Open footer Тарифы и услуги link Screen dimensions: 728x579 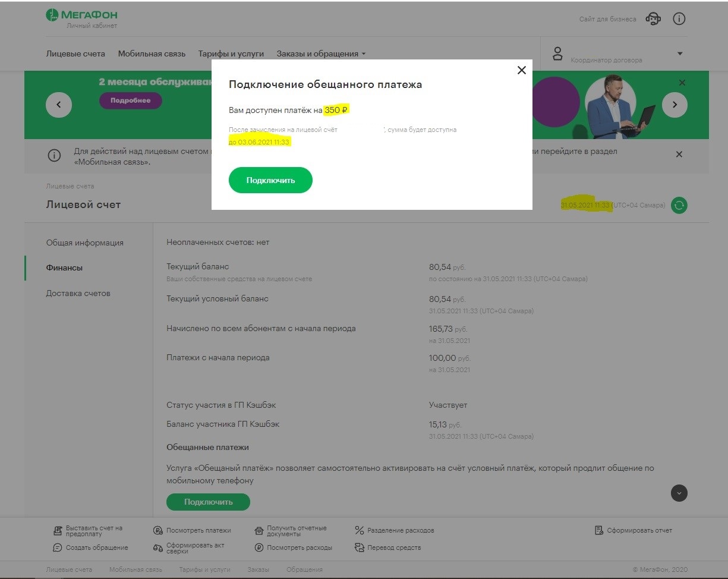pos(204,569)
